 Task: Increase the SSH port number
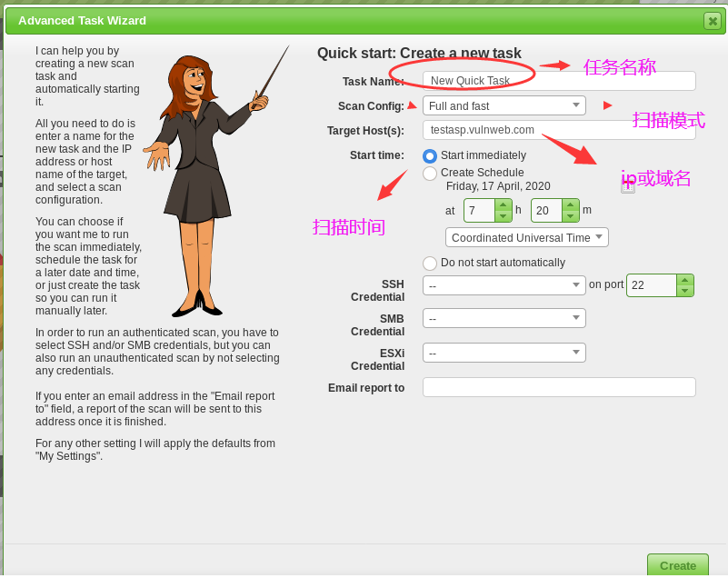click(x=684, y=280)
